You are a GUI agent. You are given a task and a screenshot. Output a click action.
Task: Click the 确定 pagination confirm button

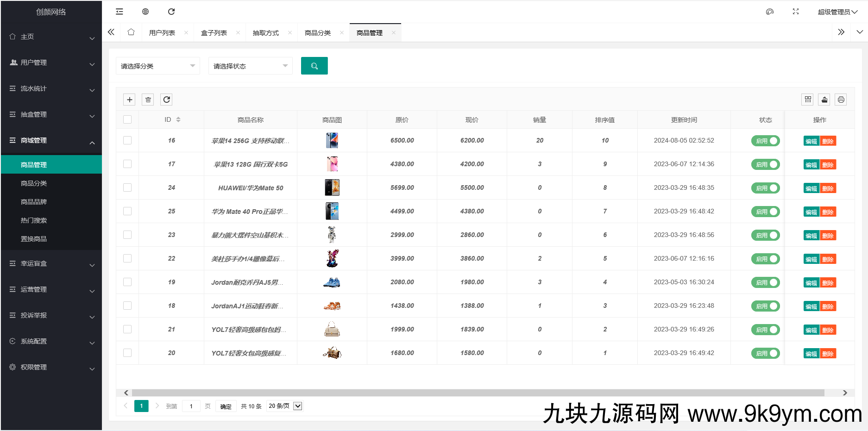coord(226,406)
